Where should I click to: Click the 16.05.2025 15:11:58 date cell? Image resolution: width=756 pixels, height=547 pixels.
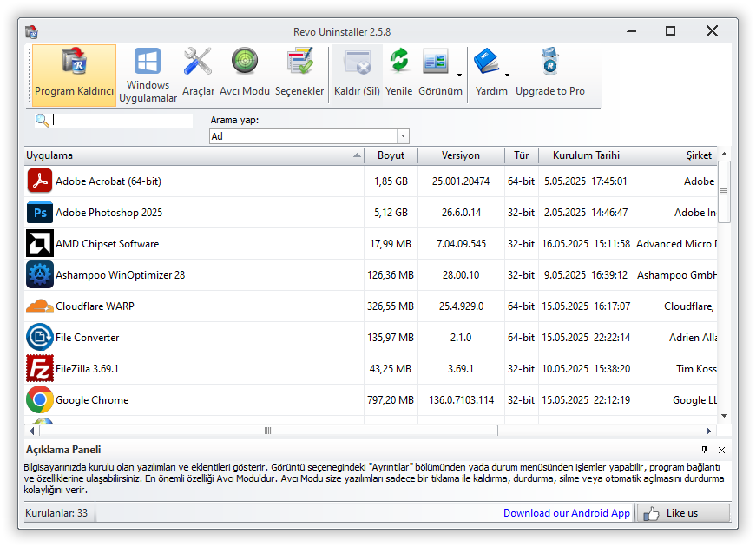coord(586,244)
